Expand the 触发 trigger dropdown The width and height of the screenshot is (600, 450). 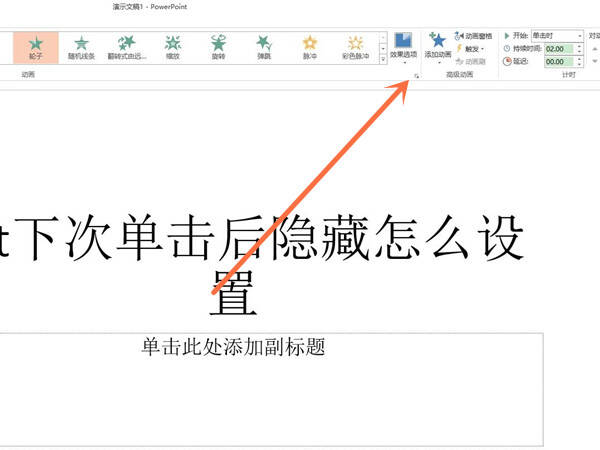(x=471, y=49)
